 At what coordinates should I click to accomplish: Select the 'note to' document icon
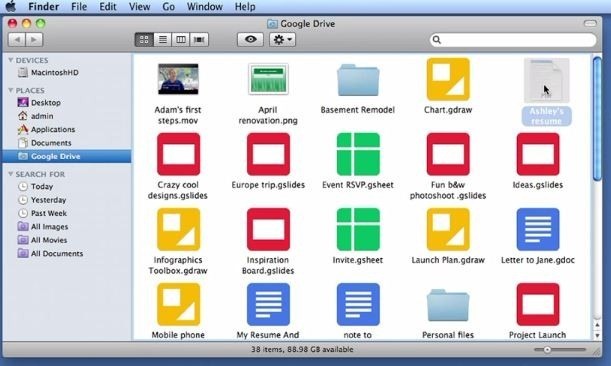tap(358, 304)
